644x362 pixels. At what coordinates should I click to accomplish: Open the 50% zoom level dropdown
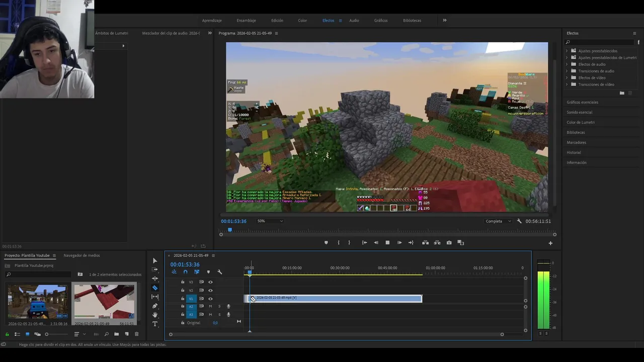coord(270,221)
